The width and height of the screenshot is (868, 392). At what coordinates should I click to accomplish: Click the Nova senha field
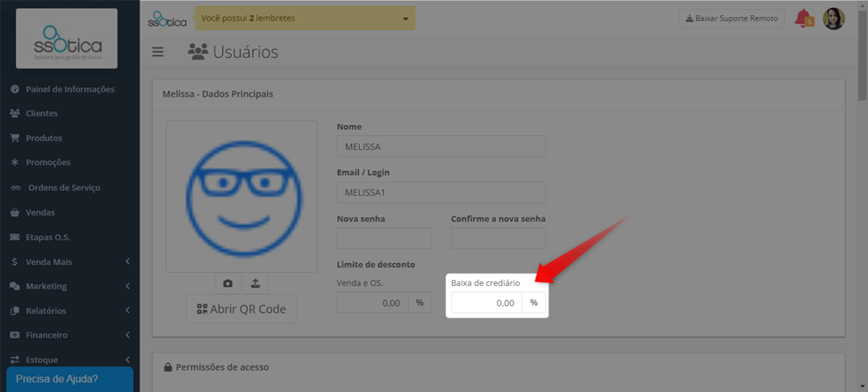pyautogui.click(x=384, y=238)
